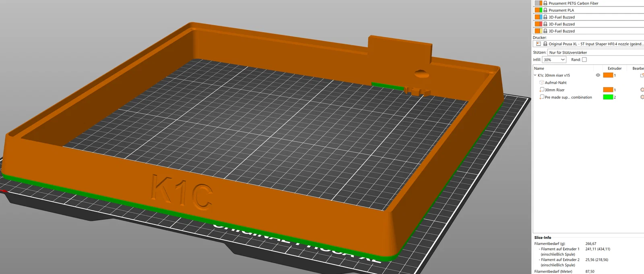Enable the Rand (brim) checkbox

point(584,60)
